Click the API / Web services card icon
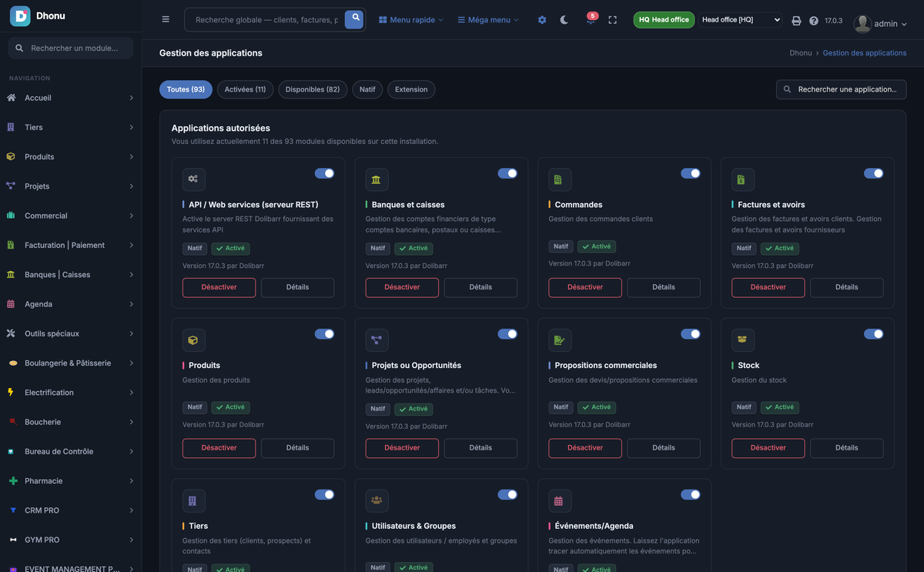Screen dimensions: 924x572 [x=193, y=179]
